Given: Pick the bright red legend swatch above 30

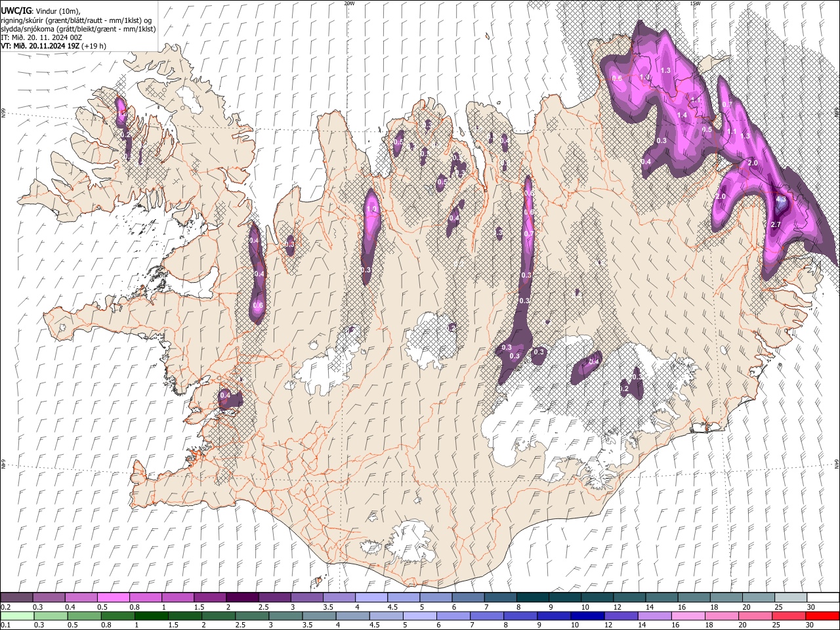Looking at the screenshot, I should (822, 616).
